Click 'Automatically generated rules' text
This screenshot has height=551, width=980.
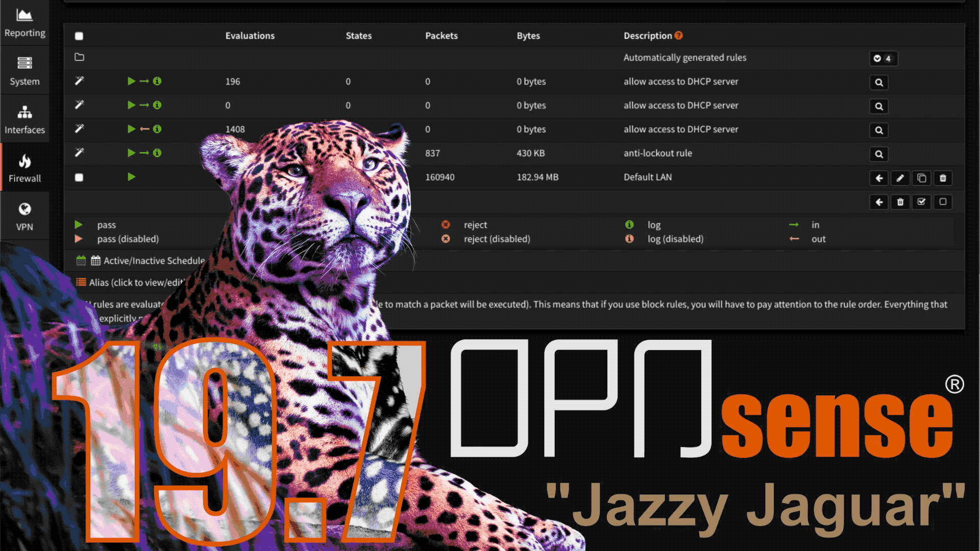coord(685,58)
